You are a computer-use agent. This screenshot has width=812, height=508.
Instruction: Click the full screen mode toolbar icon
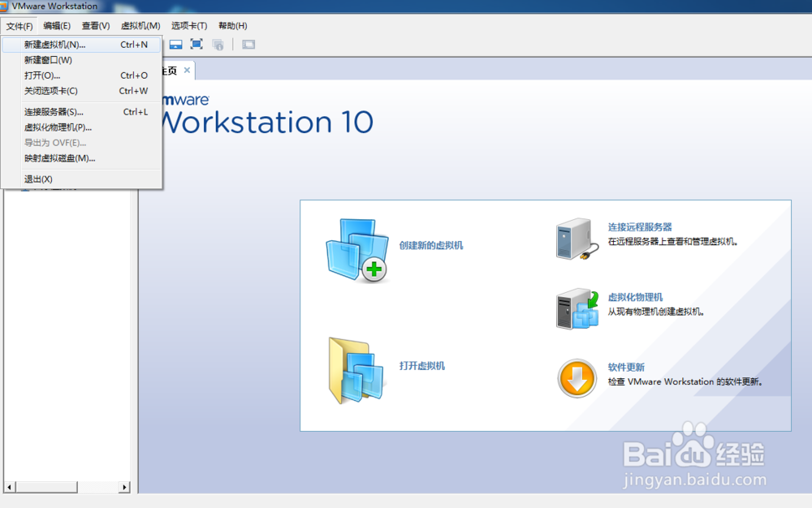click(x=197, y=45)
